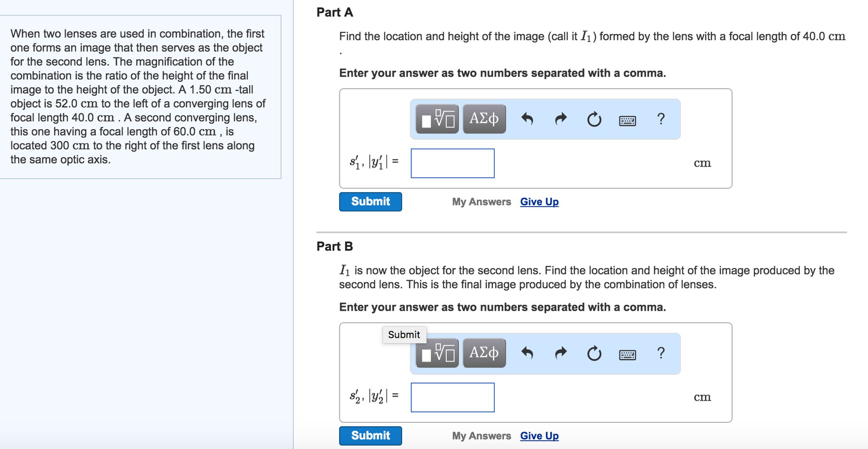Image resolution: width=868 pixels, height=449 pixels.
Task: Submit the Part A answer
Action: [370, 201]
